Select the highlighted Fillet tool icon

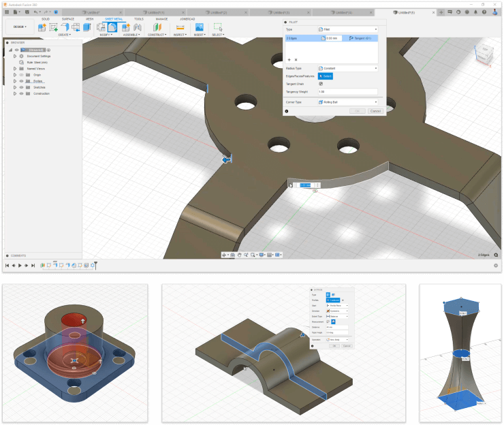112,28
